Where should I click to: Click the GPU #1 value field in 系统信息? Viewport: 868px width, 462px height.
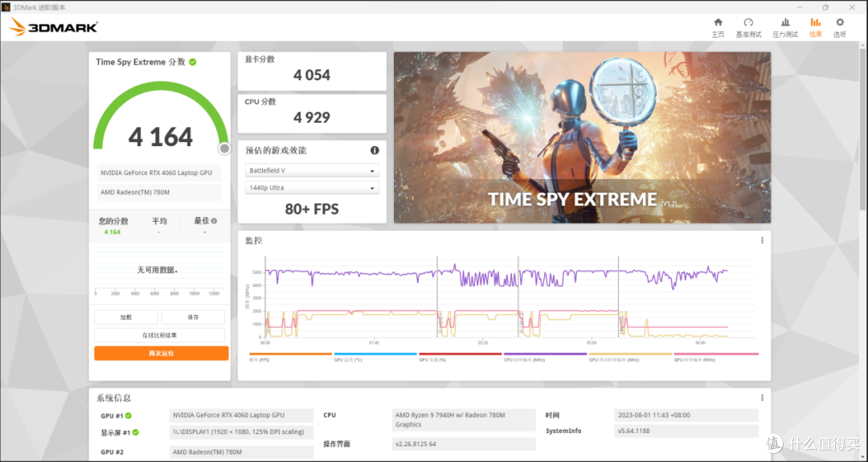click(x=241, y=415)
